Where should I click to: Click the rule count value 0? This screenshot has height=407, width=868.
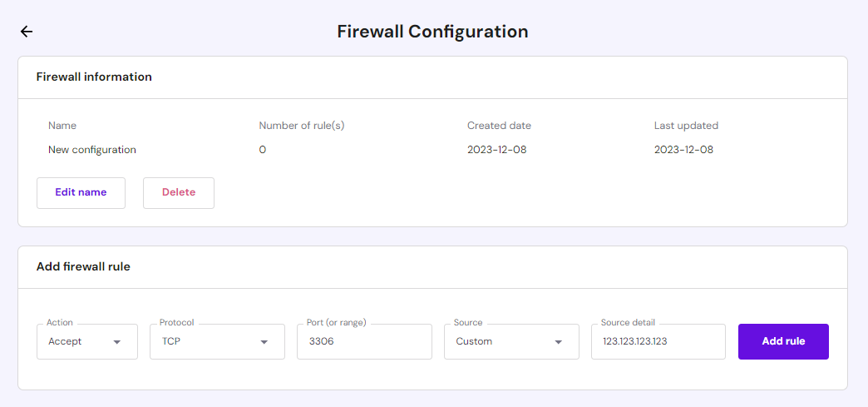click(263, 150)
